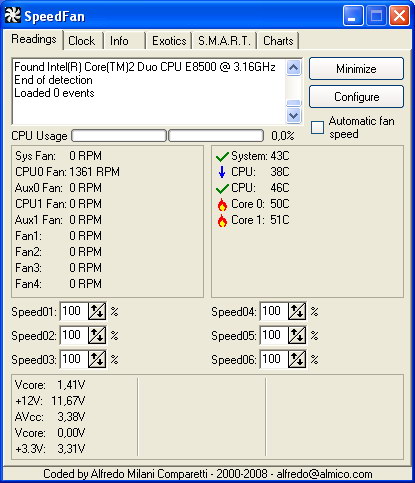Click the "0,0%" CPU usage value

283,136
